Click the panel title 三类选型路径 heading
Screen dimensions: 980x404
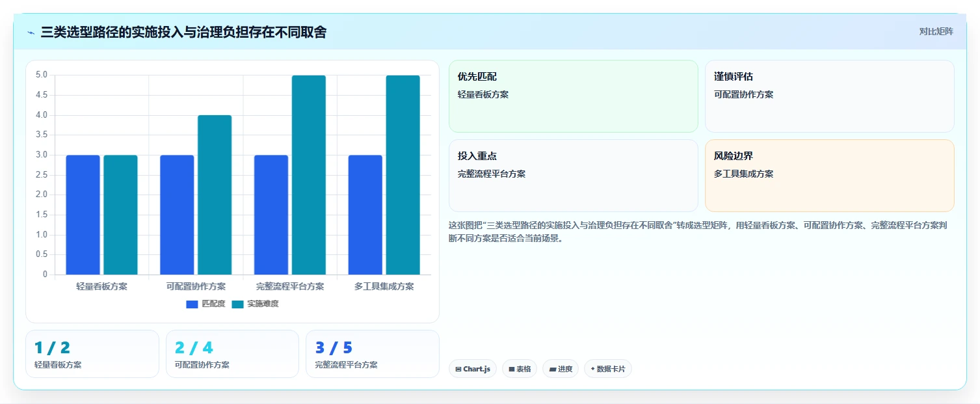pos(183,33)
